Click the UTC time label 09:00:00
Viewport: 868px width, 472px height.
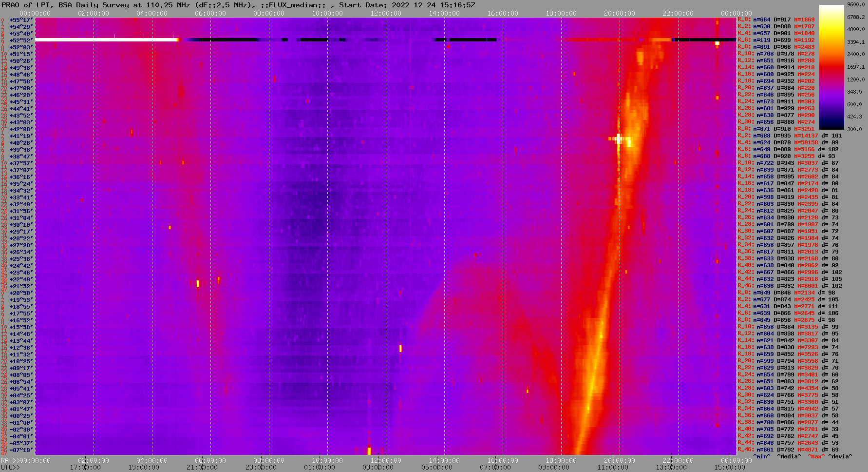point(554,467)
